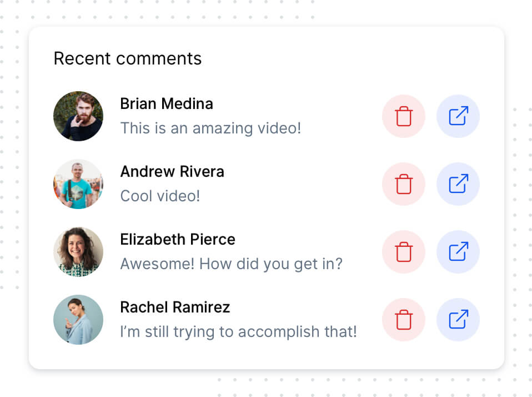Screen dimensions: 532x397
Task: Open Andrew Rivera's comment externally
Action: pyautogui.click(x=458, y=184)
